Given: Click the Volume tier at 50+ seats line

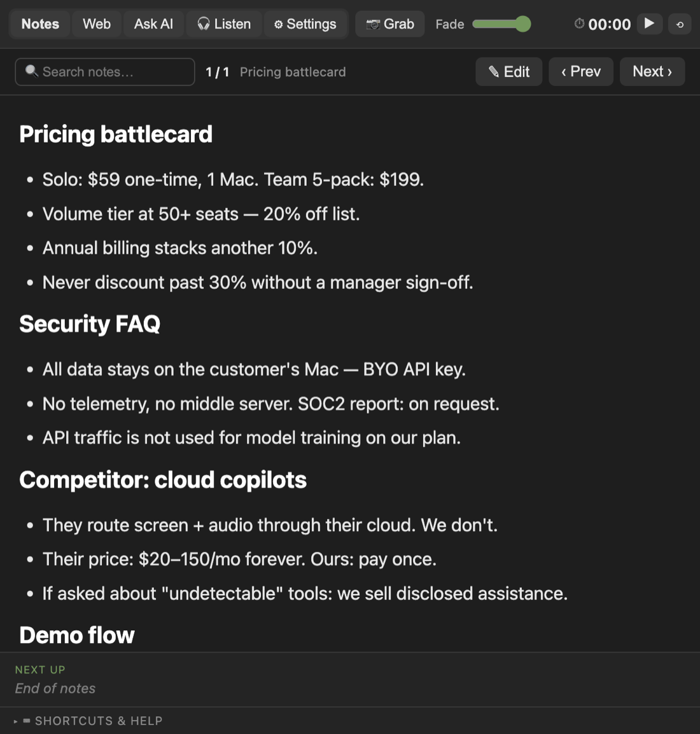Looking at the screenshot, I should point(201,214).
